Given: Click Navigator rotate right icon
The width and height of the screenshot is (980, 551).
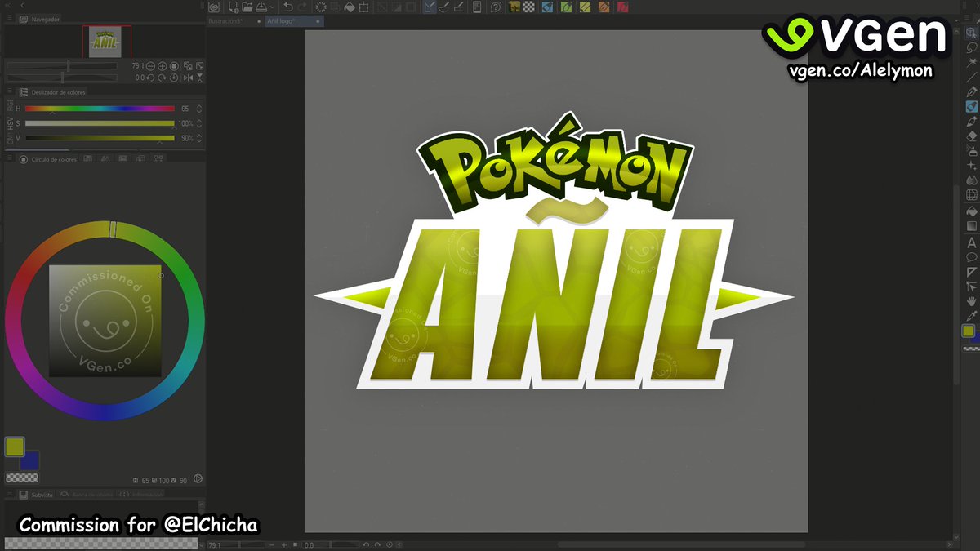Looking at the screenshot, I should (x=162, y=78).
